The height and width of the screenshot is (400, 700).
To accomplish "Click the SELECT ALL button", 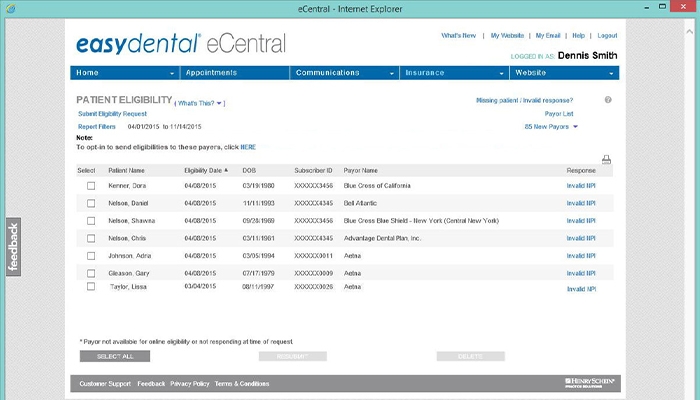I will pos(115,356).
